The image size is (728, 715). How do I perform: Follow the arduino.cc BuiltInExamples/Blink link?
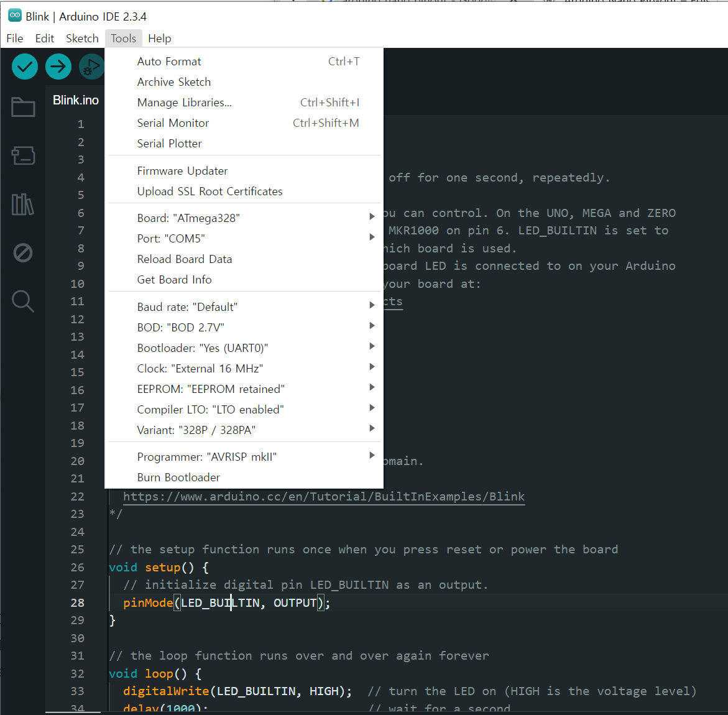point(324,496)
